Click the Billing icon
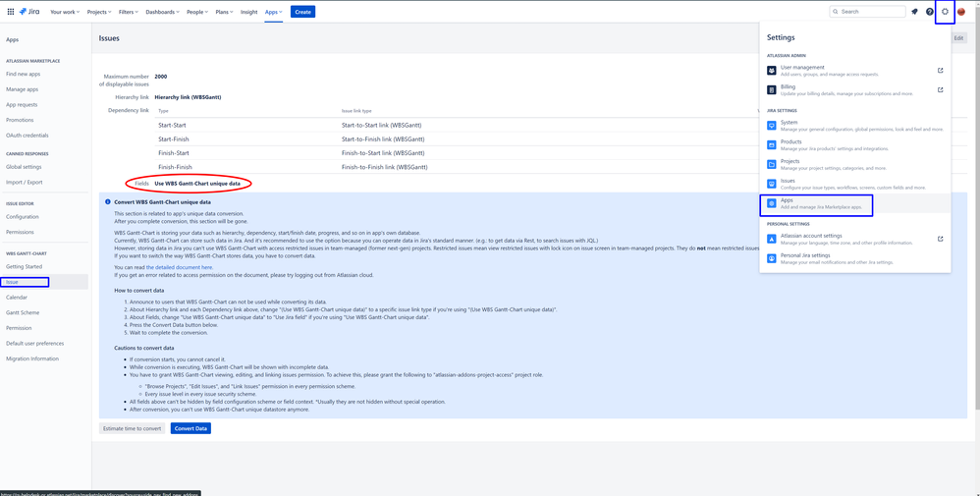 coord(772,90)
